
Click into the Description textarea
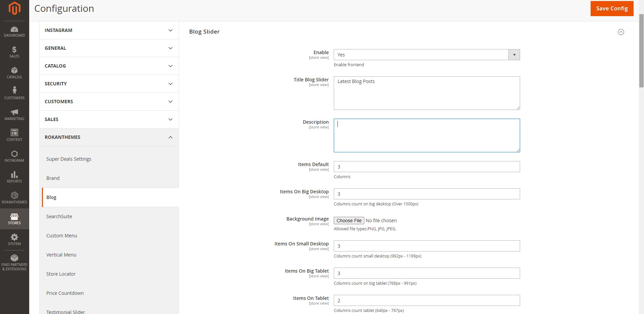426,135
